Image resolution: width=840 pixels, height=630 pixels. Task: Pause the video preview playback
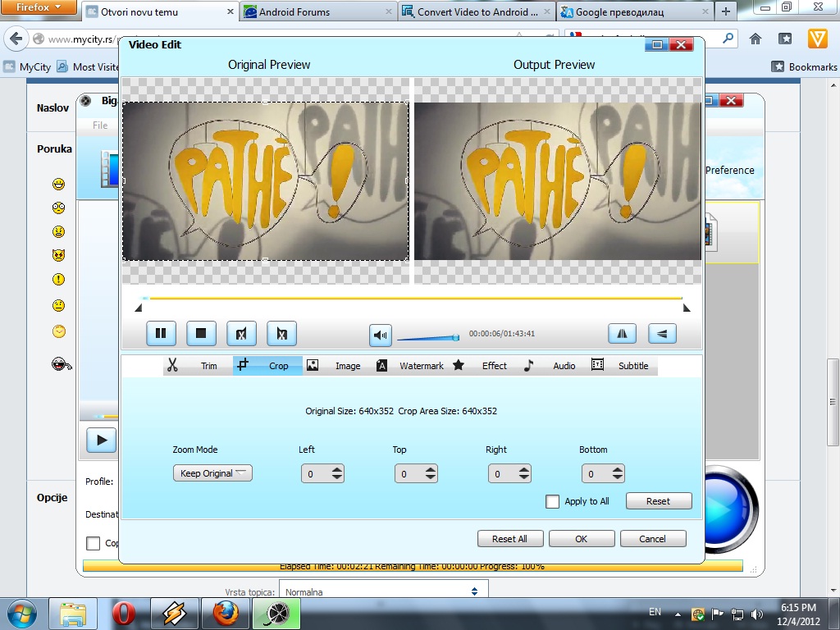[161, 333]
